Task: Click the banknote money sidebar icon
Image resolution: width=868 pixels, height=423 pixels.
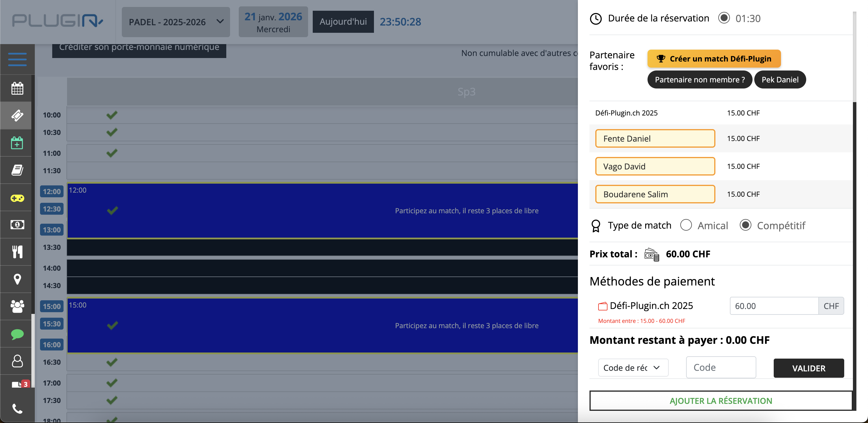Action: coord(17,225)
